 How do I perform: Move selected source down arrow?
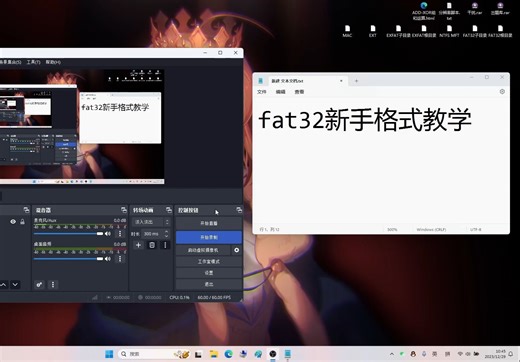click(15, 285)
